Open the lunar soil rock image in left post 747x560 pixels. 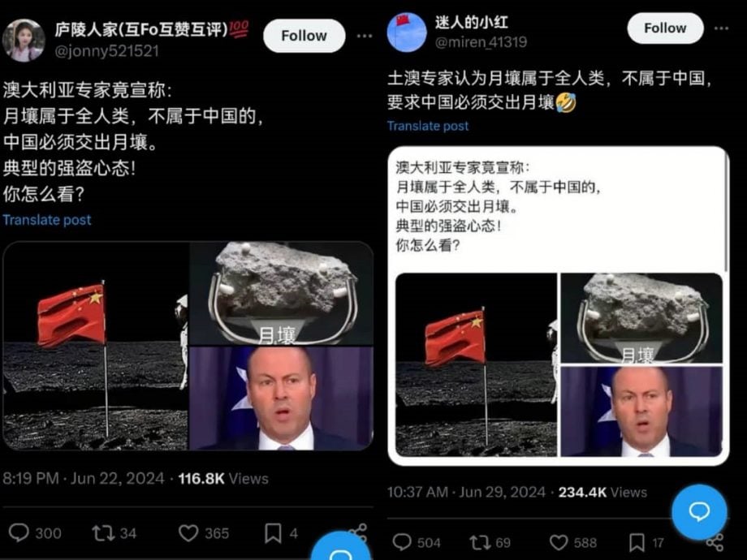click(x=281, y=293)
